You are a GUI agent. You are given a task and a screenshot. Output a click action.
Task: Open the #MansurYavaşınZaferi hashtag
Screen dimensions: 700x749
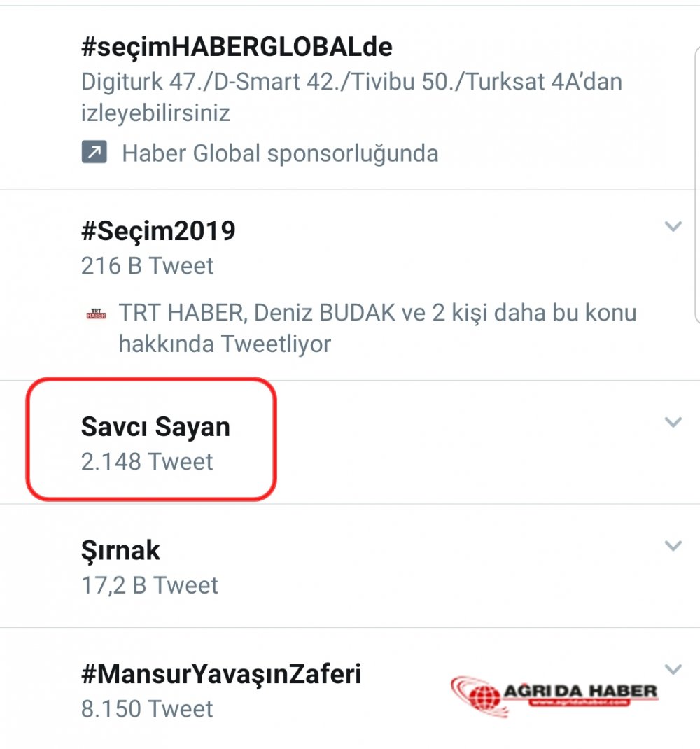point(221,674)
